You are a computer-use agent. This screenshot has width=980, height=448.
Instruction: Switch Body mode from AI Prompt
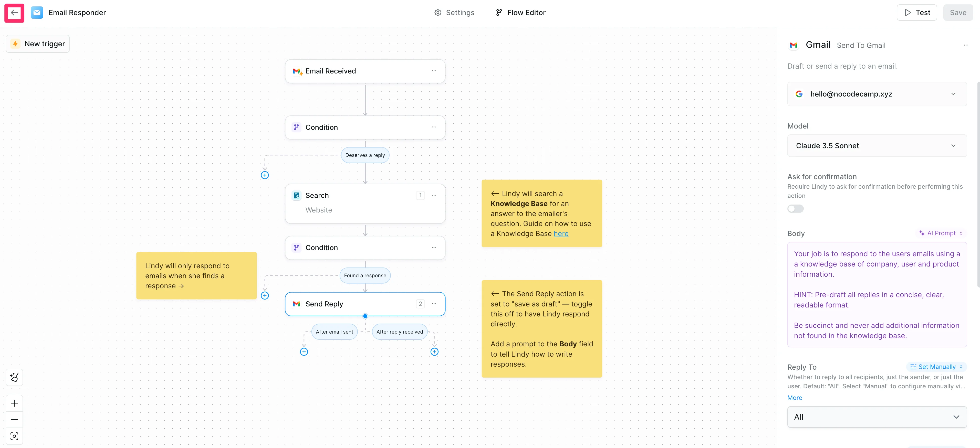pyautogui.click(x=941, y=233)
